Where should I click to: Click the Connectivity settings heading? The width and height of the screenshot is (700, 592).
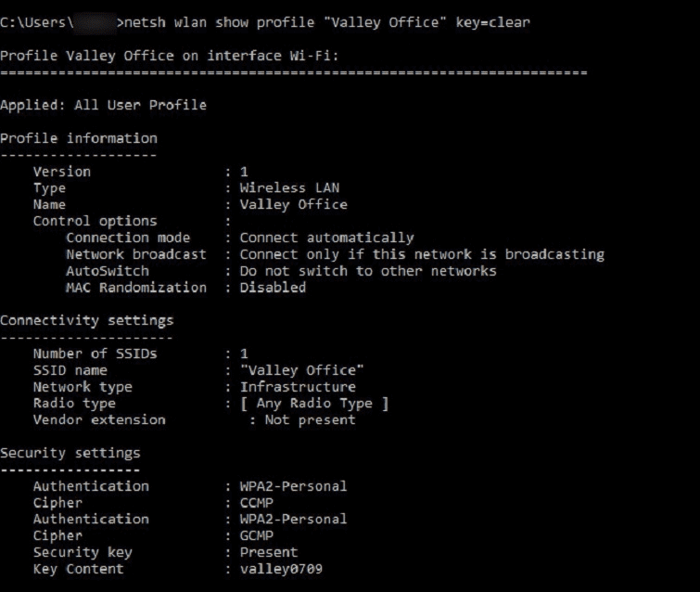pyautogui.click(x=86, y=320)
